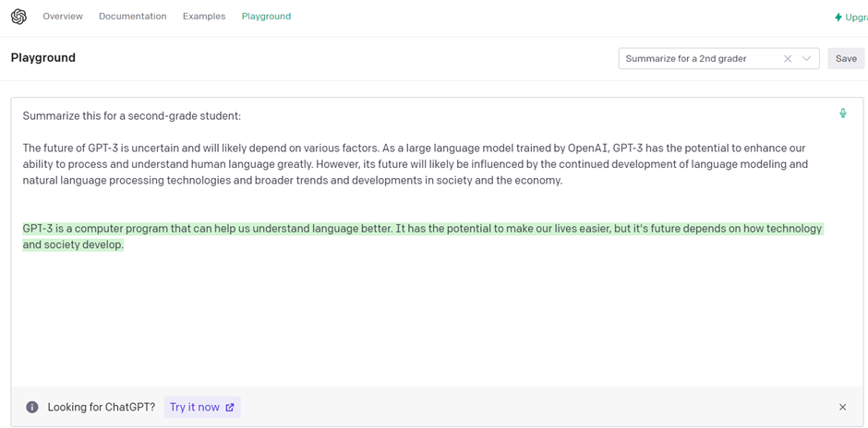Open the Examples tab
This screenshot has height=428, width=868.
tap(204, 17)
